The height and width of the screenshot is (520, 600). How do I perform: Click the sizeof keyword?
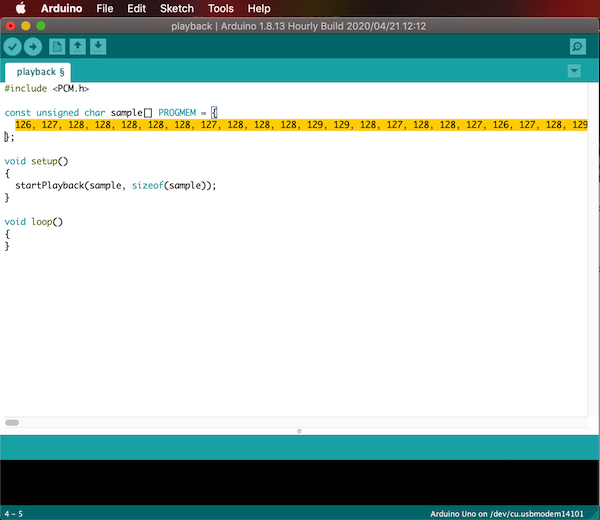click(147, 186)
